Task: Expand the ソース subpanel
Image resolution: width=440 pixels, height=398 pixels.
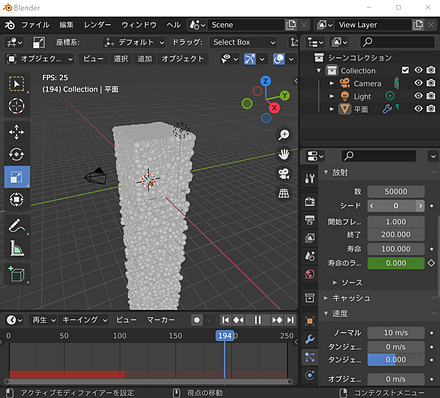Action: [335, 283]
